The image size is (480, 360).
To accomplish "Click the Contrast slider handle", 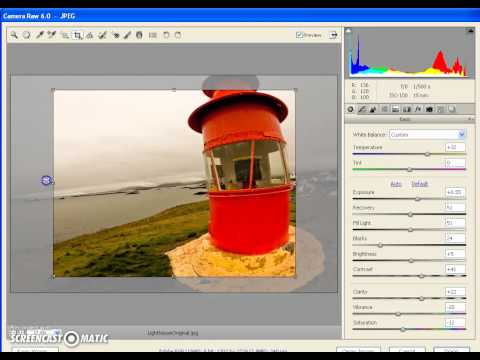I will click(422, 276).
